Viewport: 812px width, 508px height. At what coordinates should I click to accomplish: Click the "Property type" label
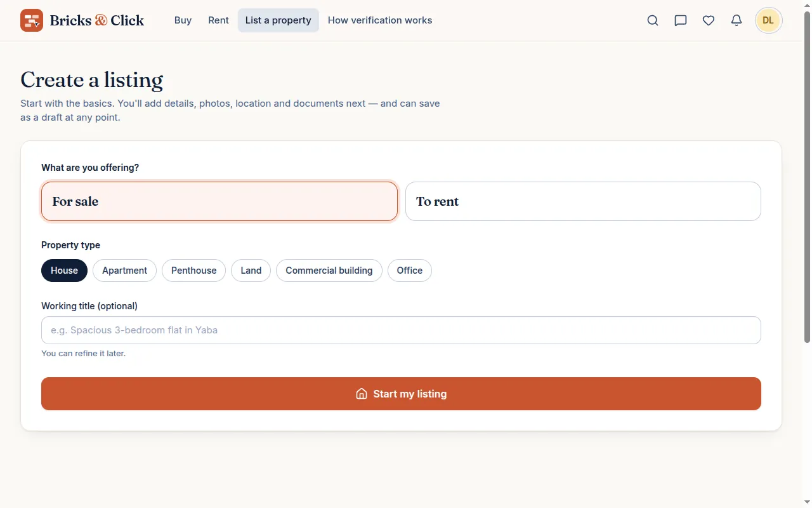point(70,245)
